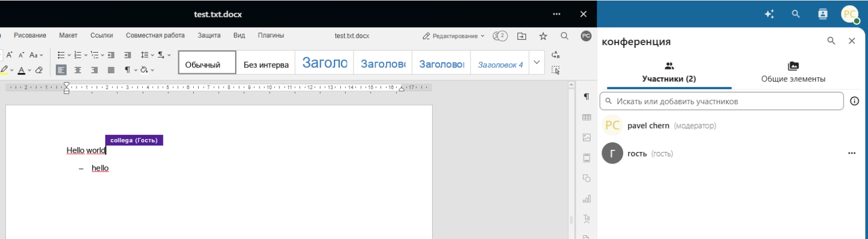Screen dimensions: 868x239
Task: Switch to the Общие элементы tab
Action: tap(793, 72)
